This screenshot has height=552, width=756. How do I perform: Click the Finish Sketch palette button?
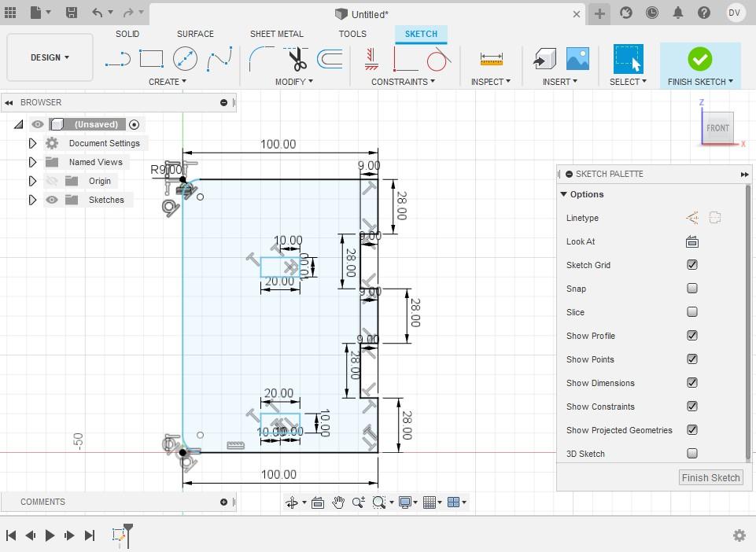(x=710, y=477)
